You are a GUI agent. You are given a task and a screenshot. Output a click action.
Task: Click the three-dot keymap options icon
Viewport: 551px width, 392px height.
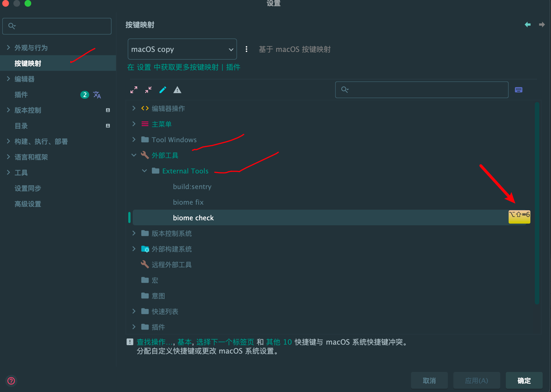click(x=246, y=49)
